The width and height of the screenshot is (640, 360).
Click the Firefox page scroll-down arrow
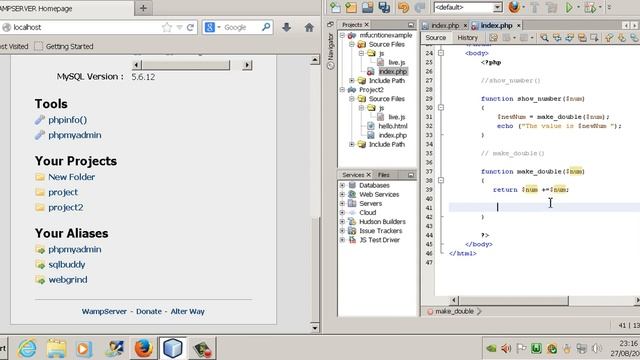[x=314, y=328]
